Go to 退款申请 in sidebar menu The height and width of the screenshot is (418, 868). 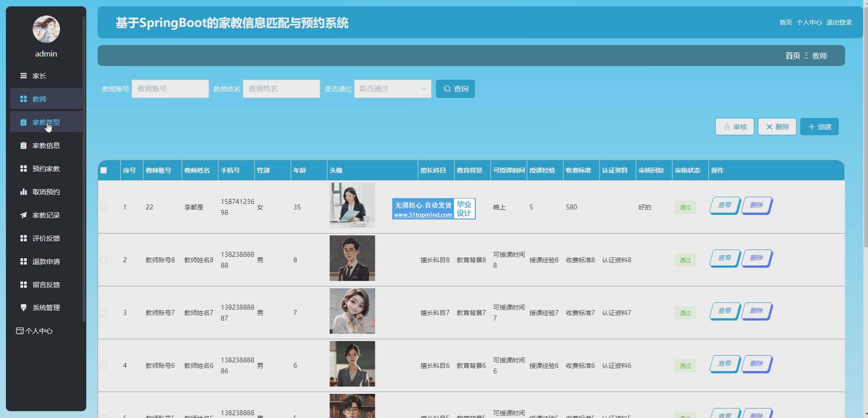(46, 261)
